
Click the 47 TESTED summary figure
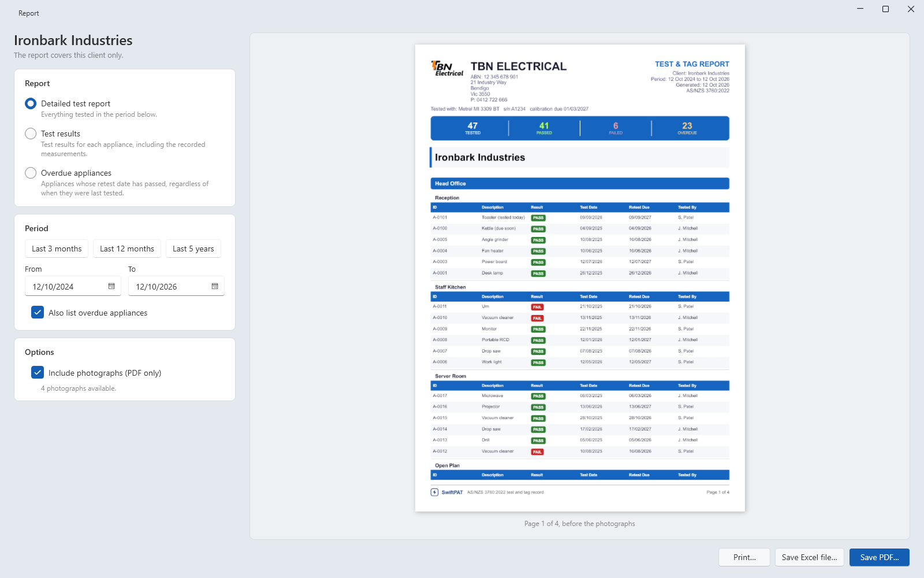pos(473,128)
